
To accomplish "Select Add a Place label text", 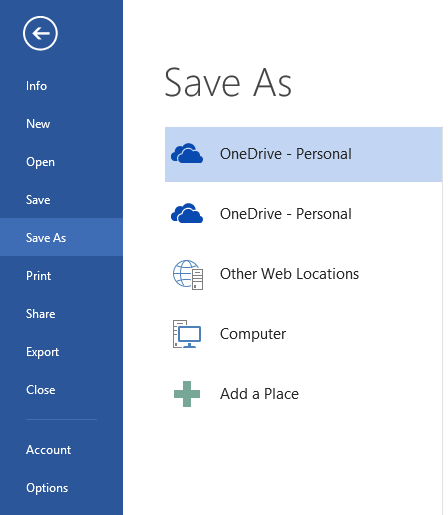I will pyautogui.click(x=259, y=394).
